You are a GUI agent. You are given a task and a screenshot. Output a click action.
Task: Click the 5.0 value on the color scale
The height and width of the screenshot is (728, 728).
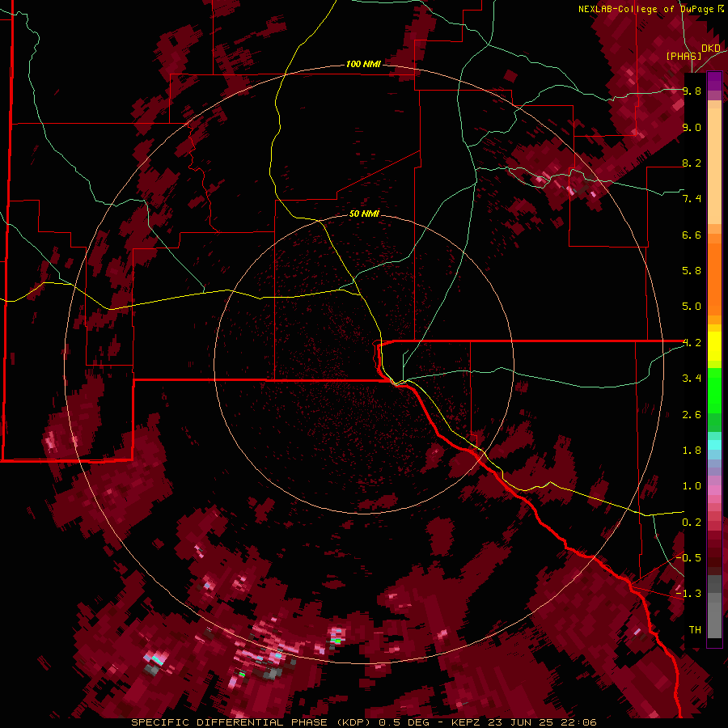[692, 307]
